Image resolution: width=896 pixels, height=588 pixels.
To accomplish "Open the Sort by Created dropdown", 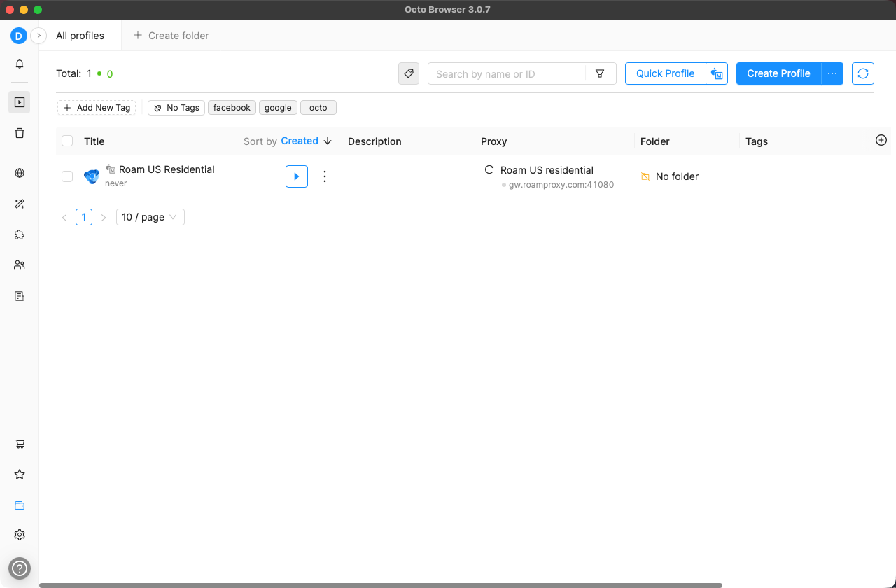I will pos(300,141).
